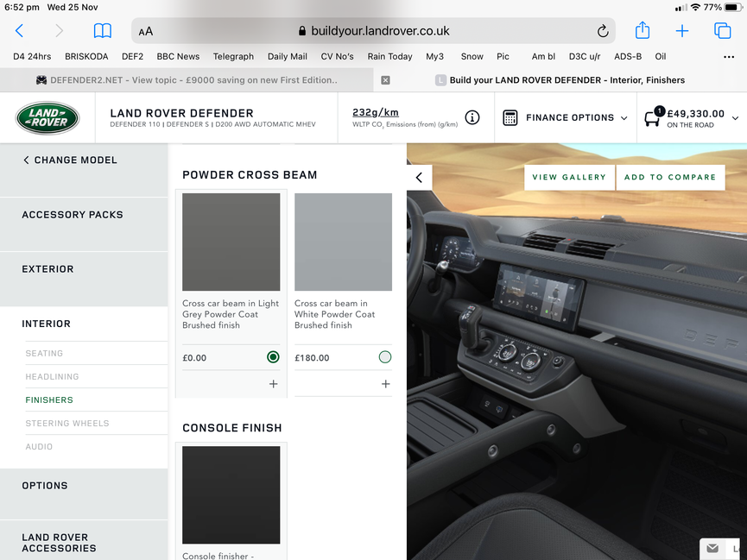Image resolution: width=747 pixels, height=560 pixels.
Task: Open CO2 emissions info icon
Action: tap(472, 117)
